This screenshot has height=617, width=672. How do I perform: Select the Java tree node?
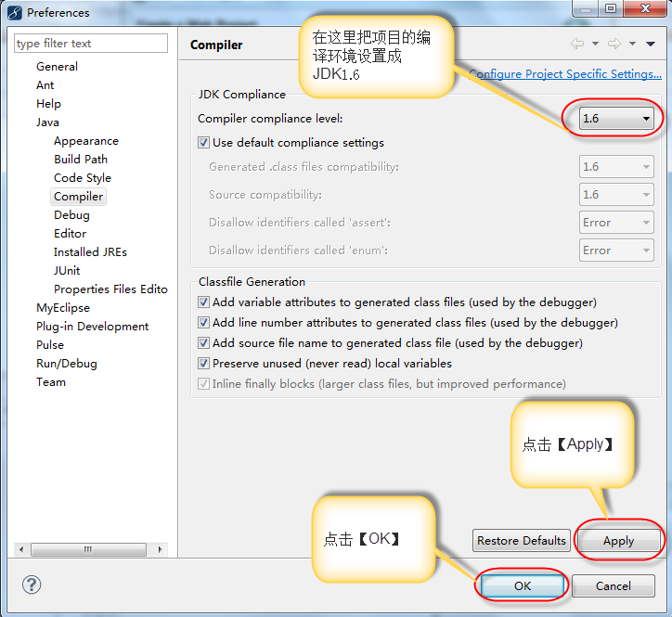tap(47, 122)
